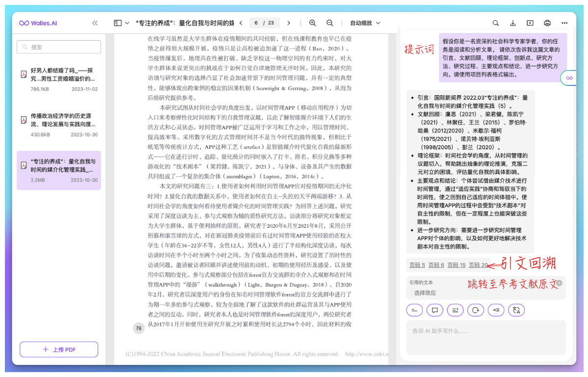Jump to citation 页码 20
Screen dimensions: 588x377
pyautogui.click(x=478, y=265)
